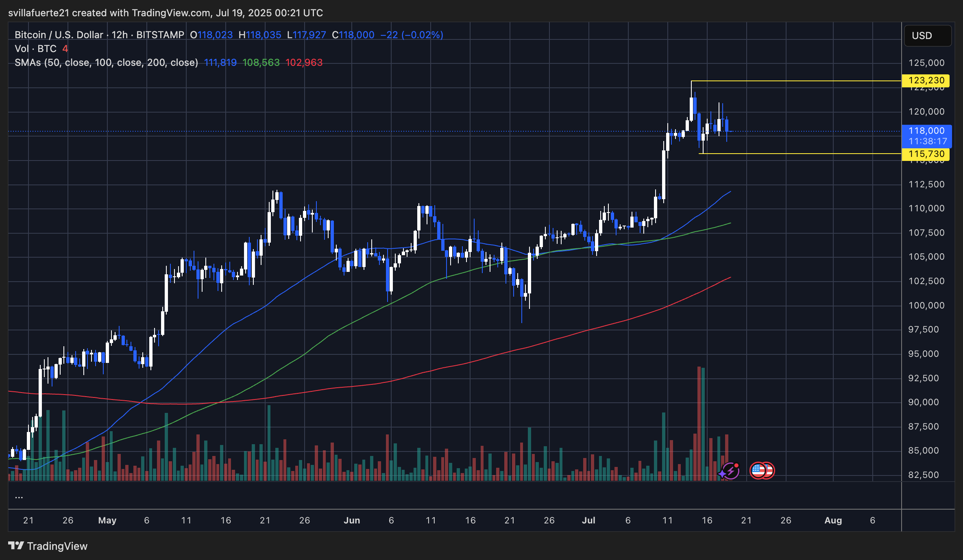The height and width of the screenshot is (560, 963).
Task: Click the close price value C118,000
Action: click(353, 35)
